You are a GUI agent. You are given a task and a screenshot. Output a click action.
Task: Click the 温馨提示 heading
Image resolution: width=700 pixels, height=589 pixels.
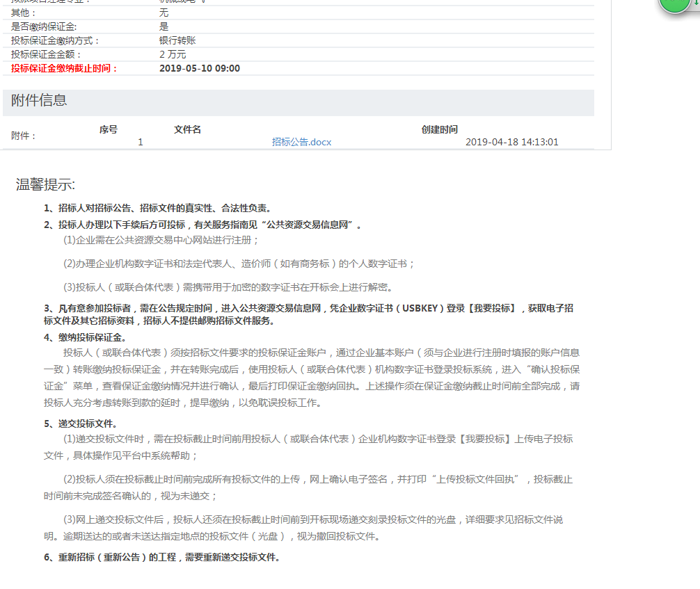(x=45, y=185)
